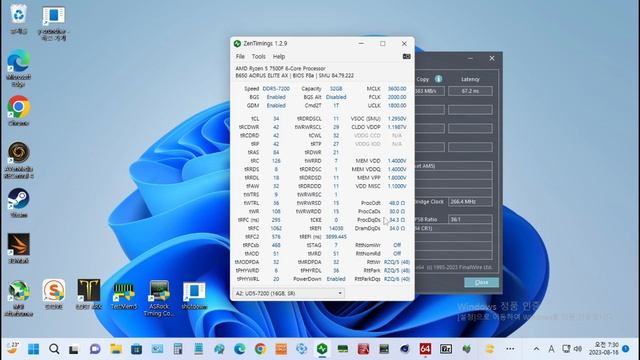640x360 pixels.
Task: Click the UCLK 1800.00 value
Action: pos(397,106)
